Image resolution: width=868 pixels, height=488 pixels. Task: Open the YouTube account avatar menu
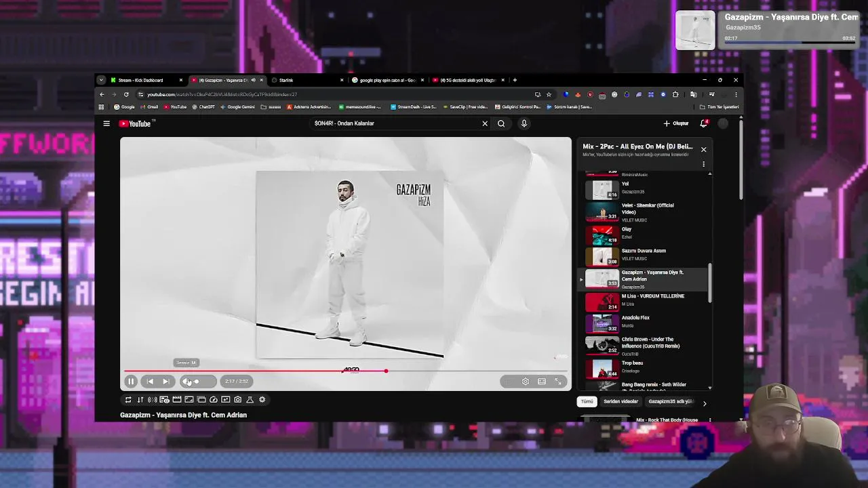[x=723, y=123]
